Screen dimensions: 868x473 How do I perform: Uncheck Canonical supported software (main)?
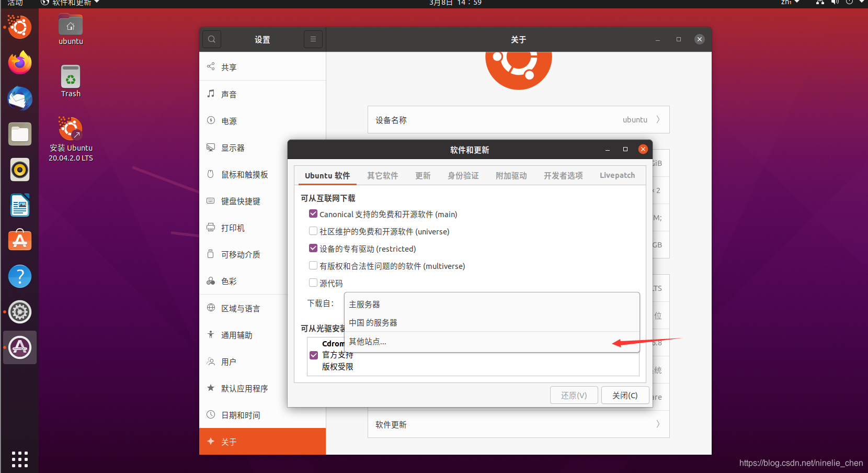tap(313, 214)
